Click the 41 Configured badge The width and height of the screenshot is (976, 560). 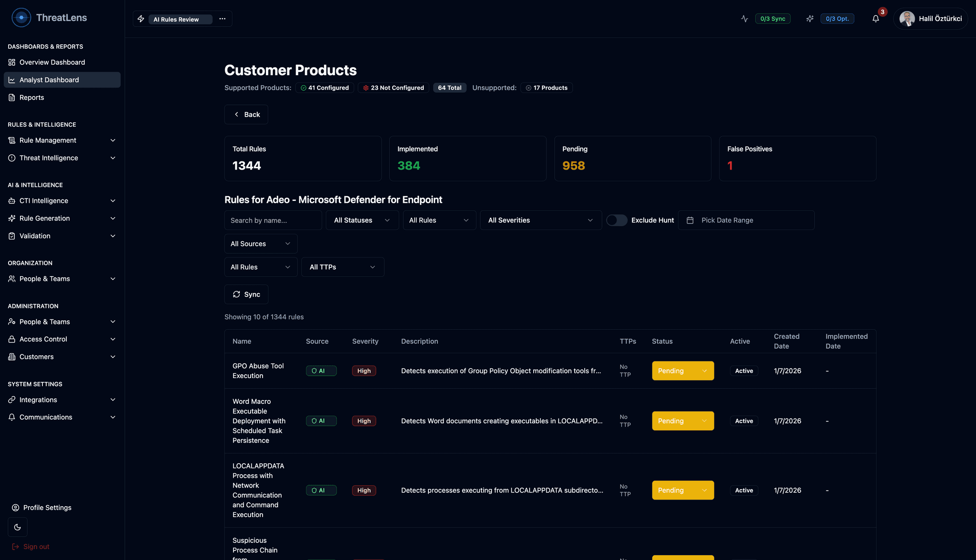pos(325,88)
